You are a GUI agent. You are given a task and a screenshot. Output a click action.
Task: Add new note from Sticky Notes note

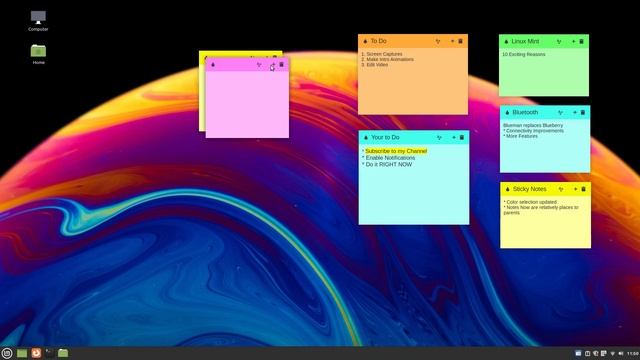pyautogui.click(x=576, y=189)
